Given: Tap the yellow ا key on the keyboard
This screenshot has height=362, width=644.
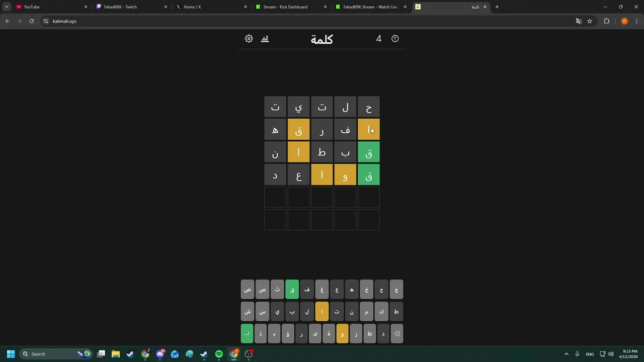Looking at the screenshot, I should [x=322, y=311].
